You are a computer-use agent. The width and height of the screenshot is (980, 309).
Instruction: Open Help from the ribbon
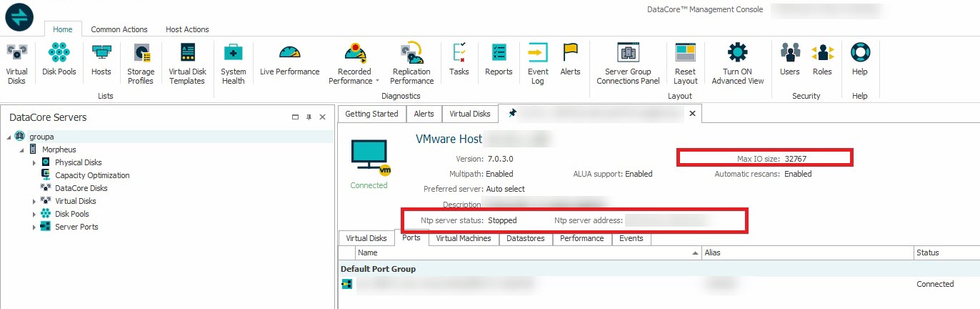click(860, 59)
